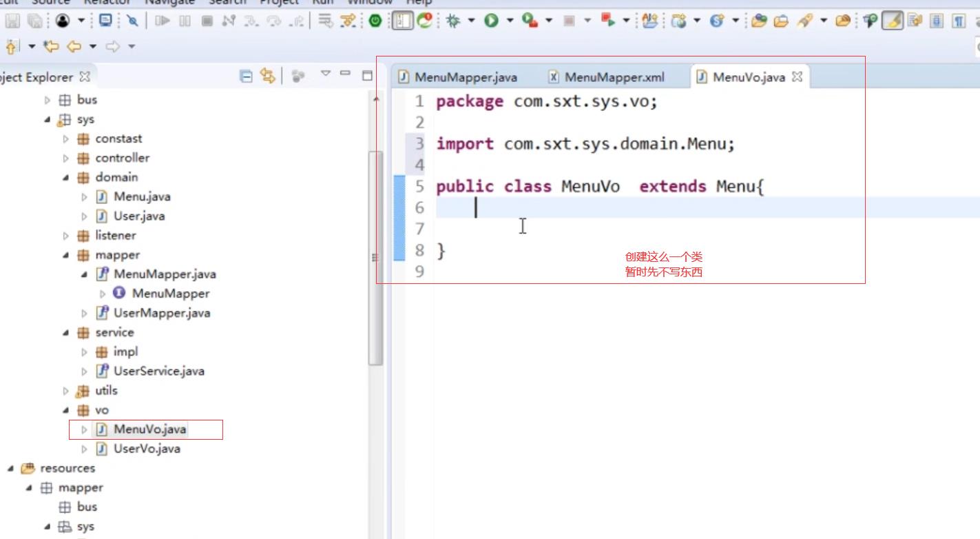
Task: Click the New wizard toolbar icon
Action: coord(678,21)
